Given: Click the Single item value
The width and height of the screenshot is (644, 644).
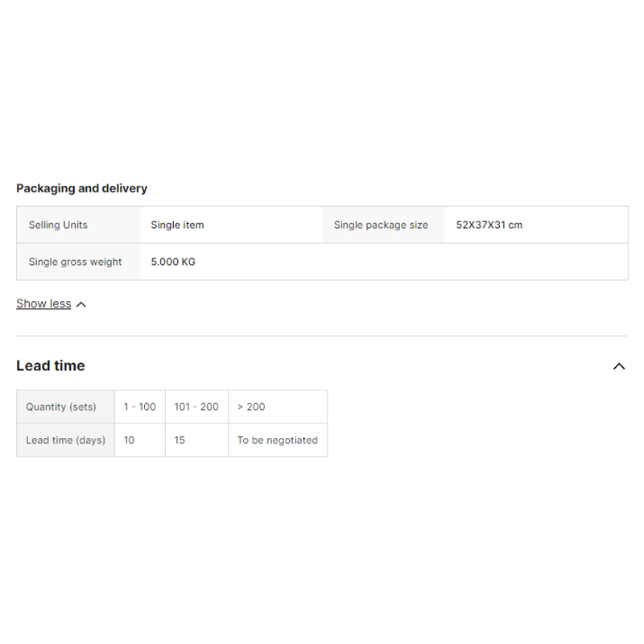Looking at the screenshot, I should 177,225.
